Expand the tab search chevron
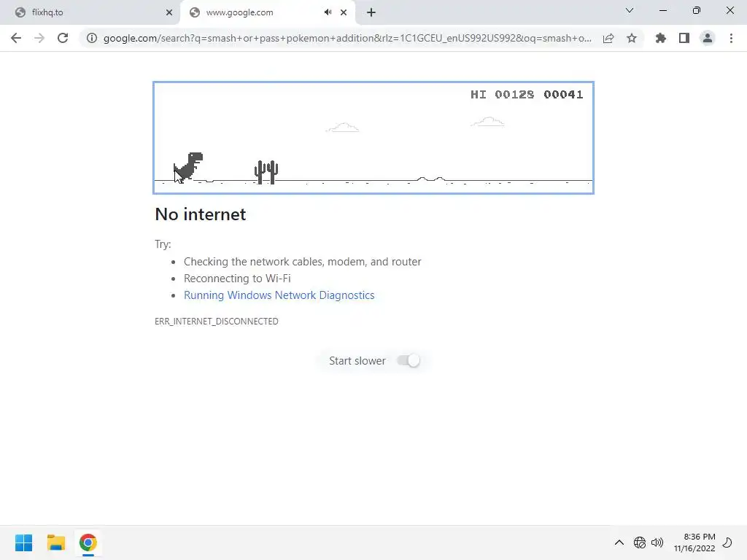747x560 pixels. [630, 10]
